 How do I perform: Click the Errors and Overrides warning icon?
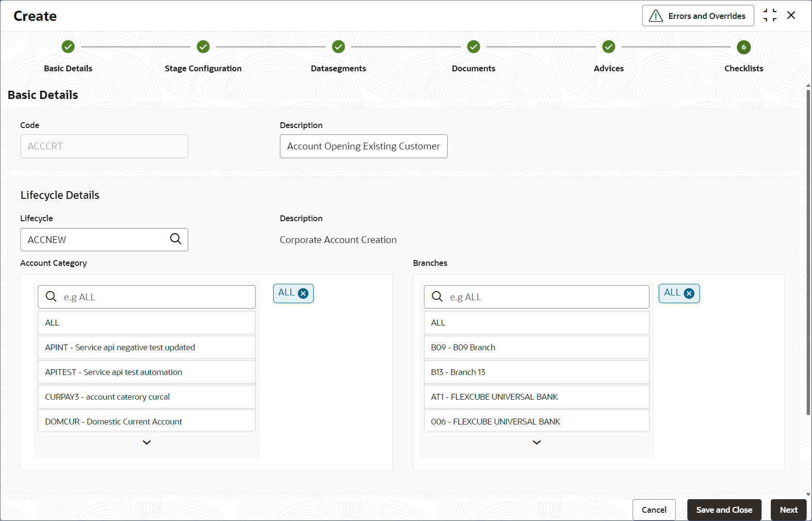click(x=655, y=16)
